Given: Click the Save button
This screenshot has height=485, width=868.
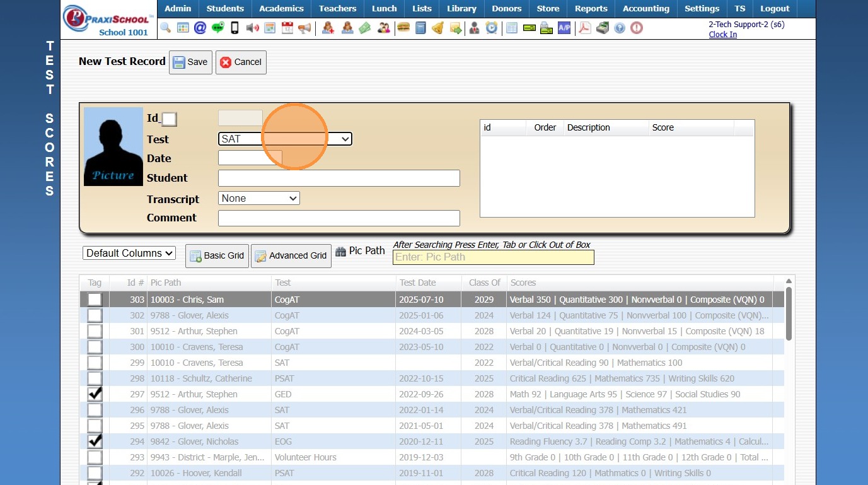Looking at the screenshot, I should point(190,62).
